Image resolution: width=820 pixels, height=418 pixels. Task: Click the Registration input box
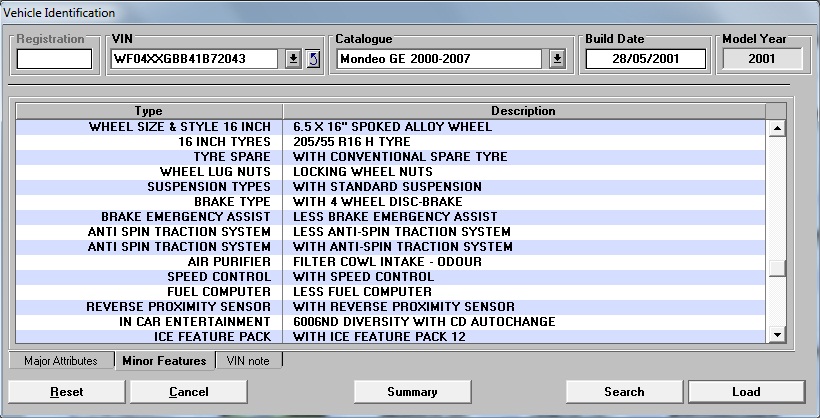coord(54,59)
